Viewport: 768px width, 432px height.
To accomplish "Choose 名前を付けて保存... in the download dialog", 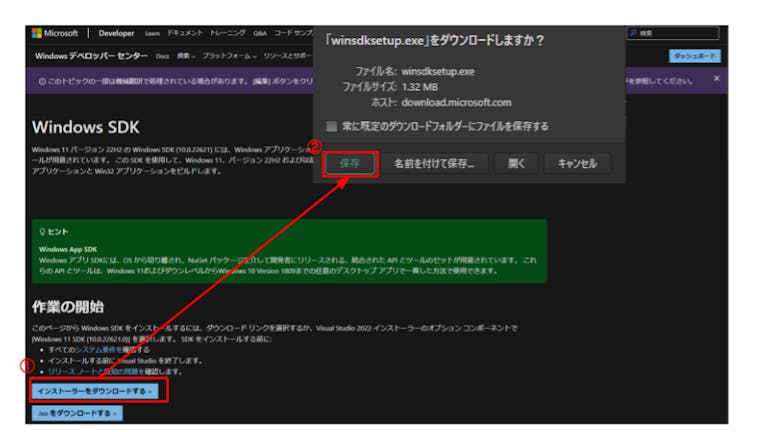I will tap(434, 164).
